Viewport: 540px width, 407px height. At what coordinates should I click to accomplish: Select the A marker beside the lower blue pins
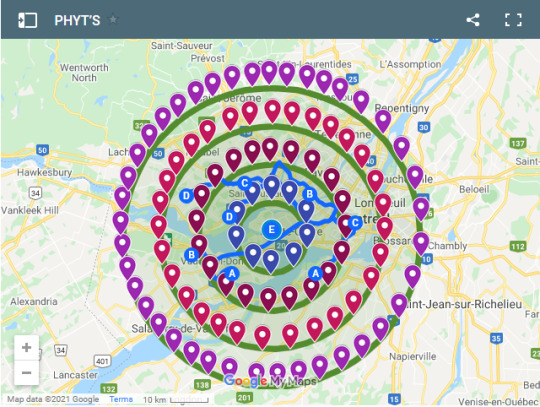[x=232, y=273]
